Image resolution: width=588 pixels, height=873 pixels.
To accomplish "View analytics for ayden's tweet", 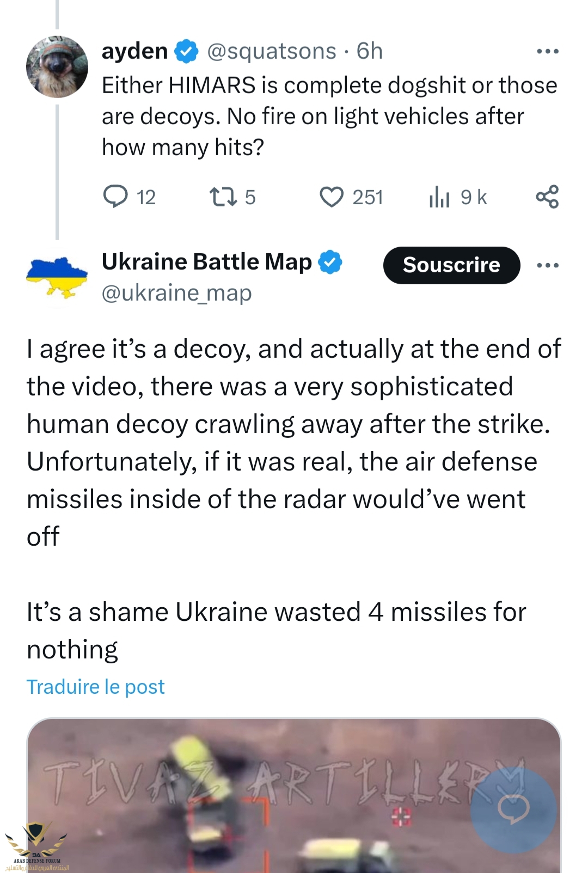I will coord(439,197).
